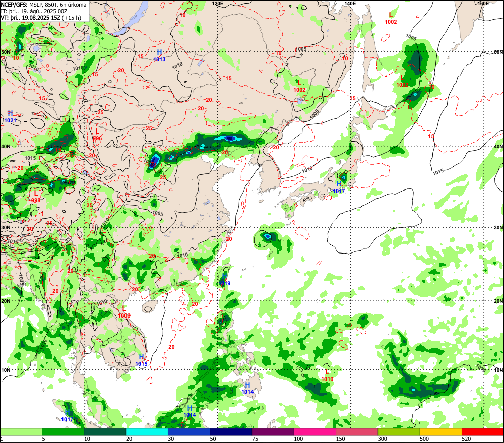
Task: Click the legend value 300
Action: click(x=382, y=439)
